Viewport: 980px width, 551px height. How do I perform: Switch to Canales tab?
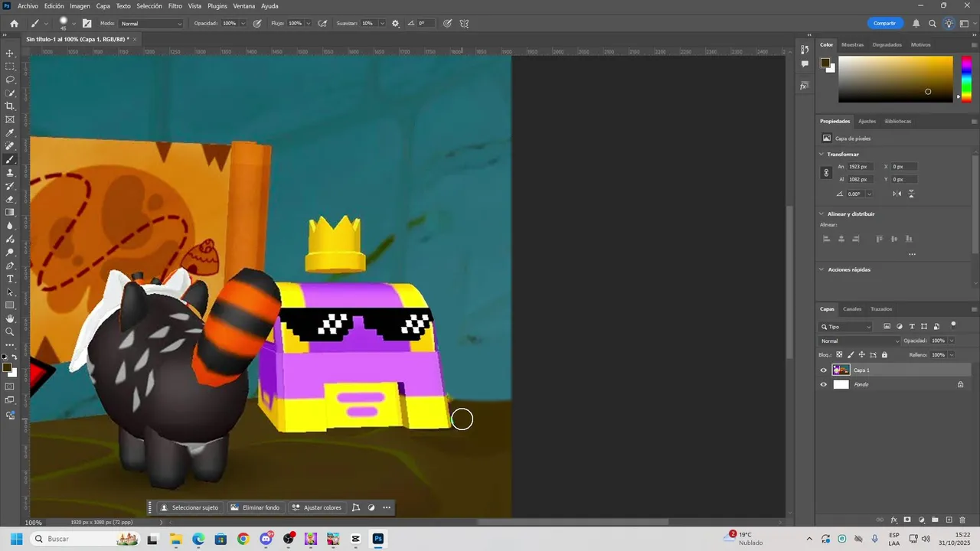pyautogui.click(x=852, y=309)
